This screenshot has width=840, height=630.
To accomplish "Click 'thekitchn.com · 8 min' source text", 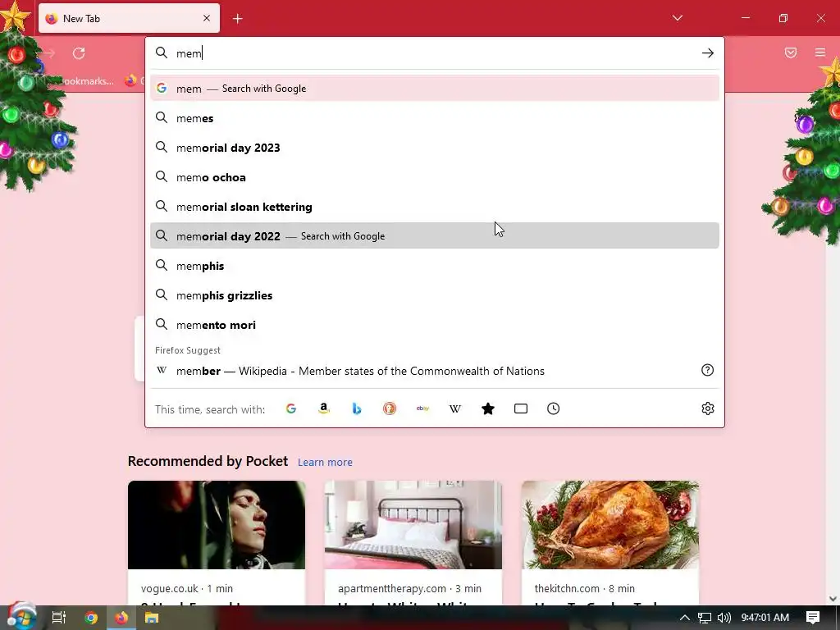I will 584,588.
